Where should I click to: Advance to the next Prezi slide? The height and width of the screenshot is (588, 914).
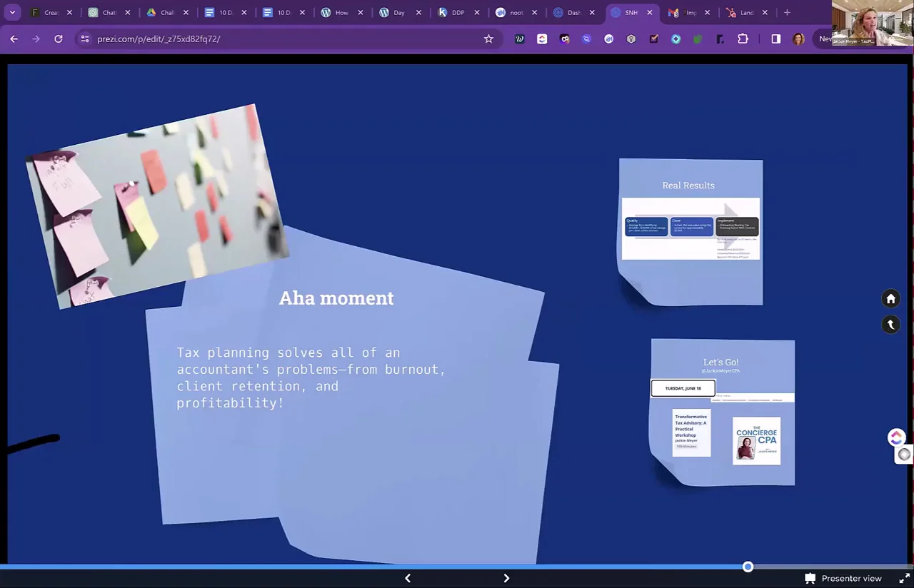[x=506, y=578]
